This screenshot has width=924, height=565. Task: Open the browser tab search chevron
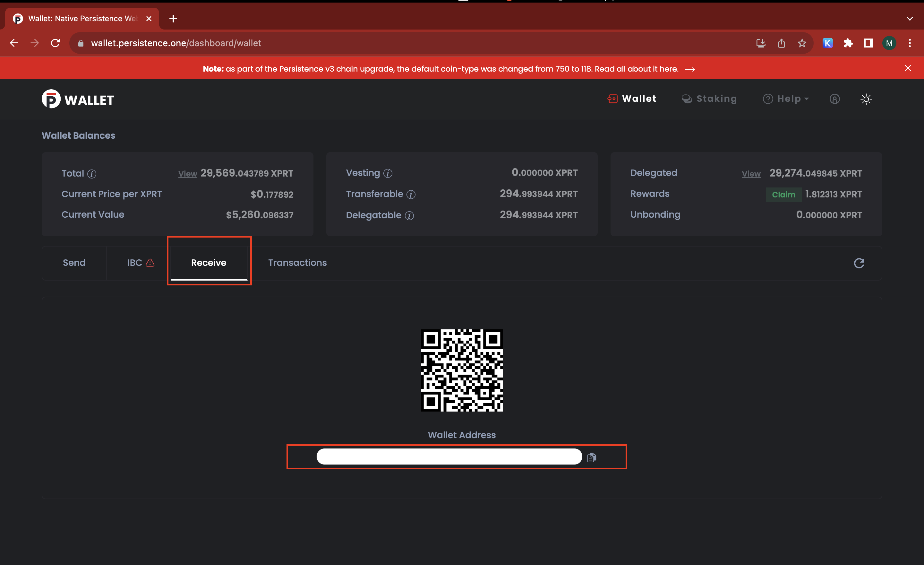click(909, 18)
